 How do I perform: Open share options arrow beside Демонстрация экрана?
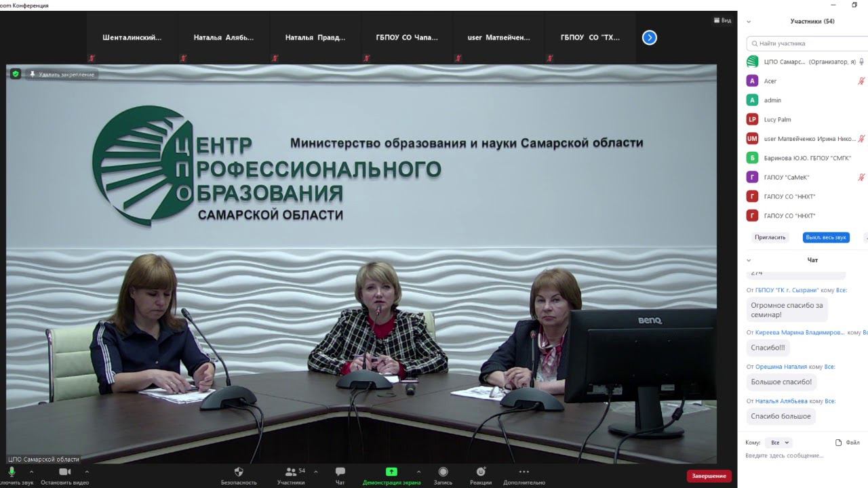418,472
